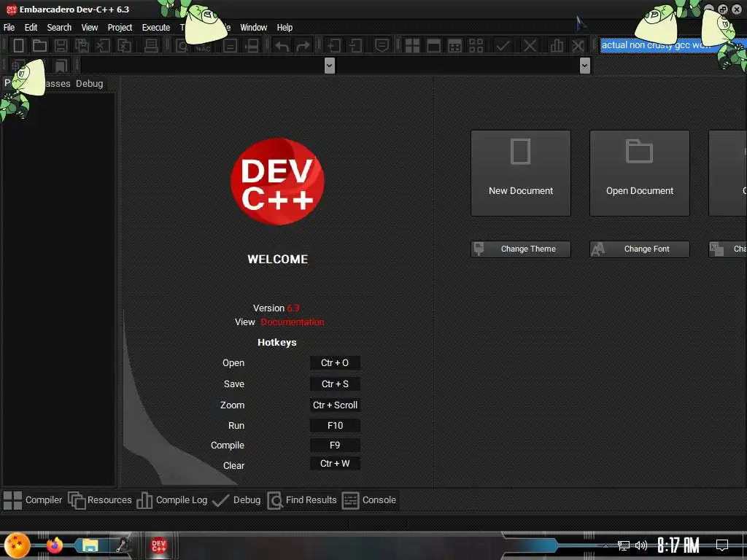Open the second function list dropdown arrow
This screenshot has height=560, width=747.
coord(585,65)
